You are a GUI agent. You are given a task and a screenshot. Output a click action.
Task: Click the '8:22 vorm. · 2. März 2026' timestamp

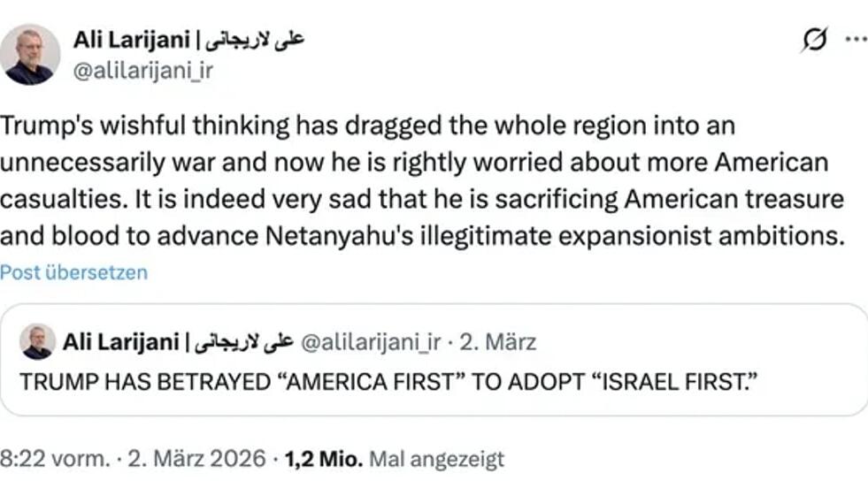tap(133, 459)
